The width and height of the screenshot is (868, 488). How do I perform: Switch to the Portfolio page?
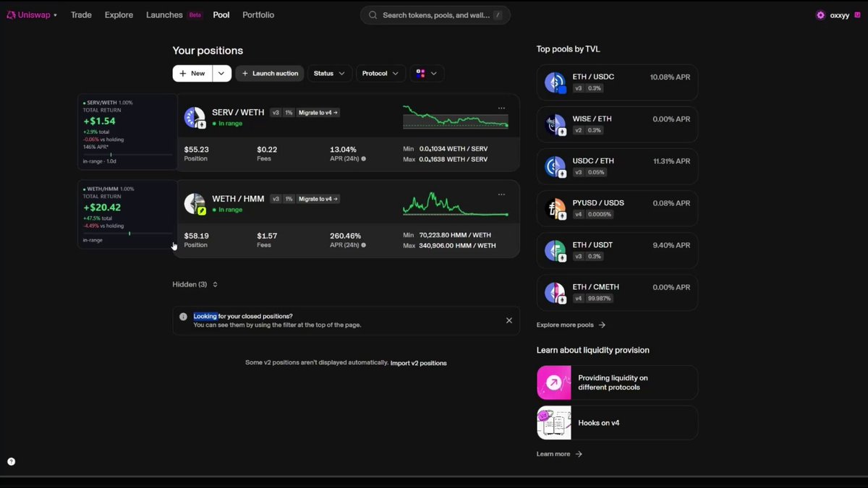tap(258, 15)
